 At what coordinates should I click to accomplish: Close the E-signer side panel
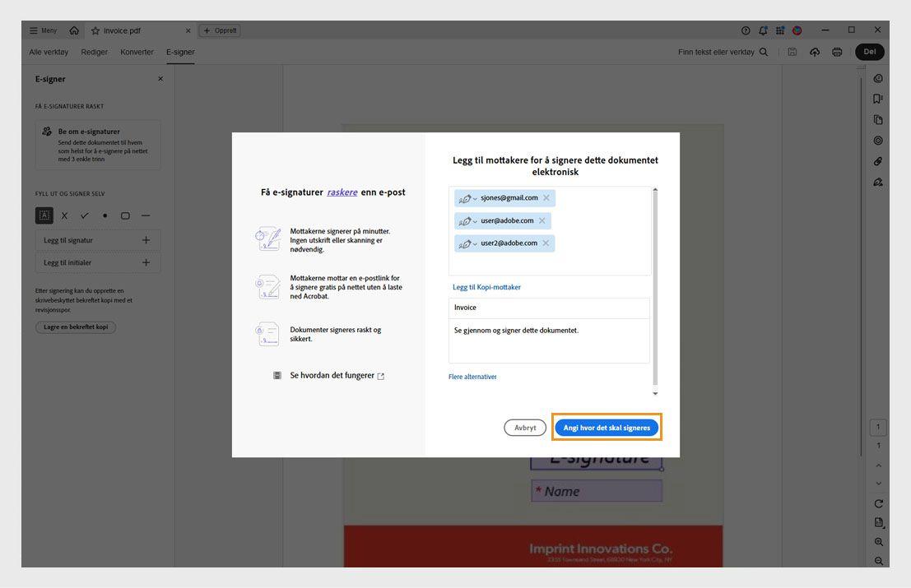tap(160, 79)
